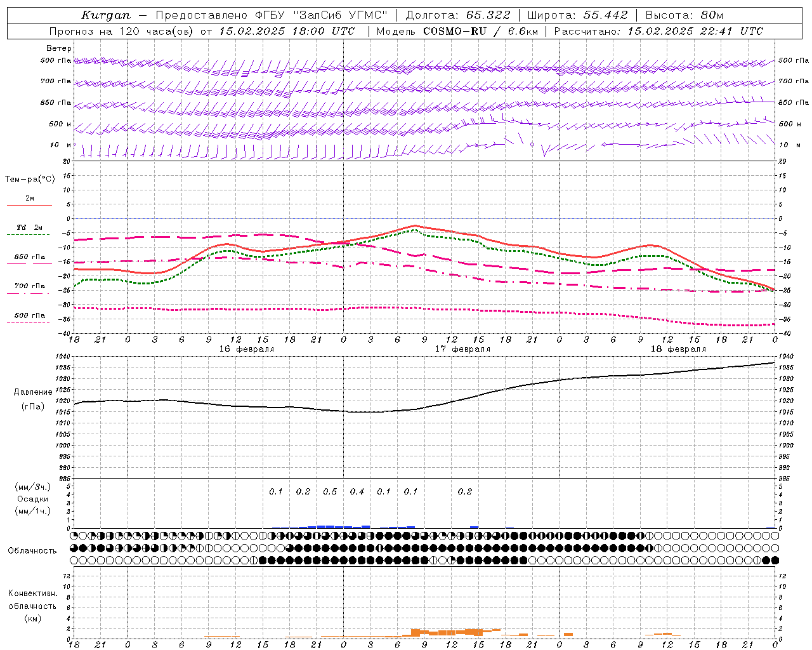Image resolution: width=812 pixels, height=650 pixels.
Task: Click the '(гПа)' pressure unit label
Action: tap(33, 406)
